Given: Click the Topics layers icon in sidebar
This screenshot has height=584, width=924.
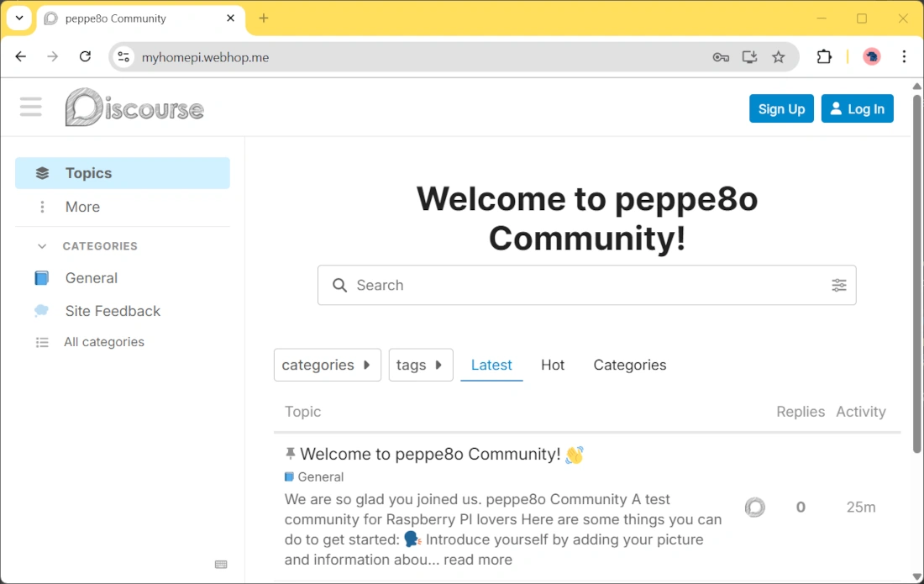Looking at the screenshot, I should click(43, 173).
